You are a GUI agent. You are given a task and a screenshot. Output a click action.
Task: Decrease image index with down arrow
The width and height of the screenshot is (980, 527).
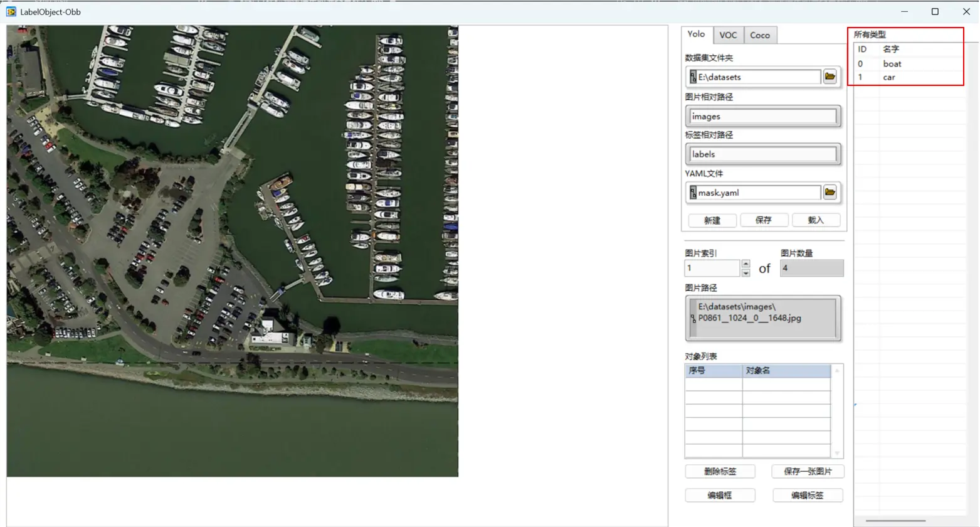click(746, 273)
